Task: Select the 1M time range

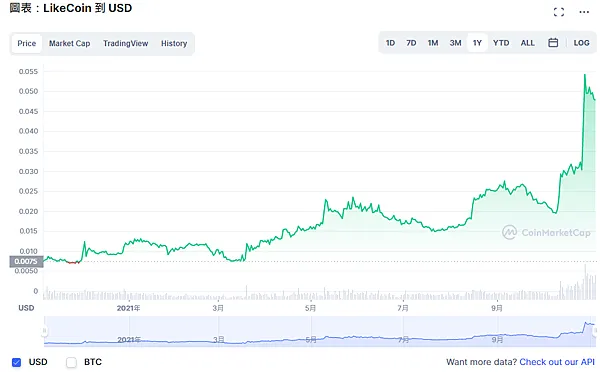Action: click(x=433, y=43)
